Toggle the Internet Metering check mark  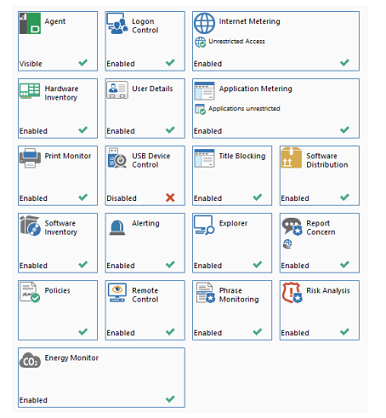pyautogui.click(x=345, y=62)
